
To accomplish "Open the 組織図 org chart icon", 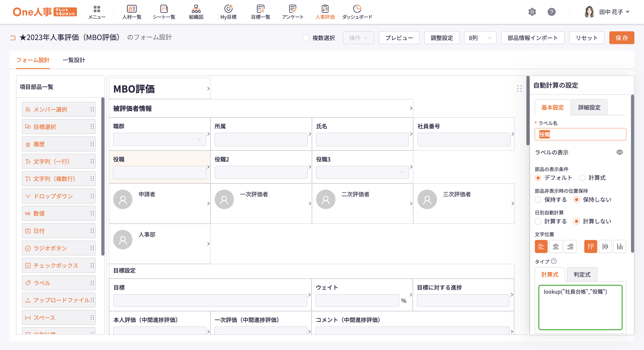I will click(196, 9).
